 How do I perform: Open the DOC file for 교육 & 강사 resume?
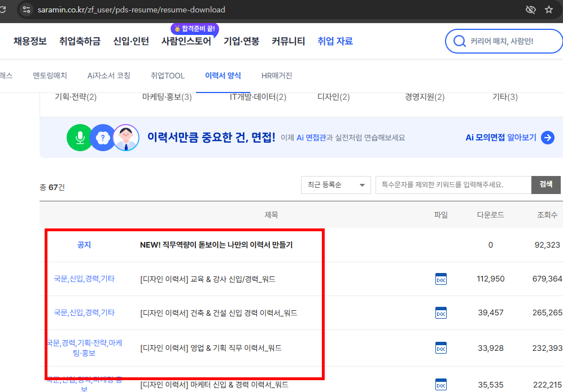point(440,279)
